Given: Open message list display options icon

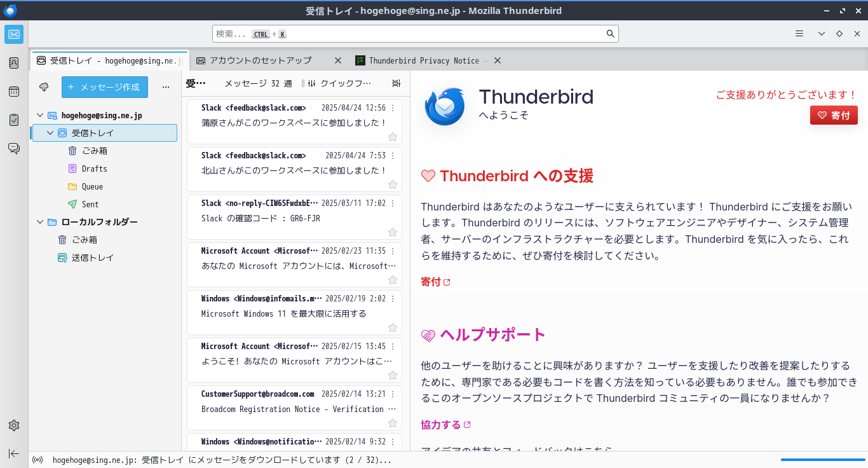Looking at the screenshot, I should [397, 83].
